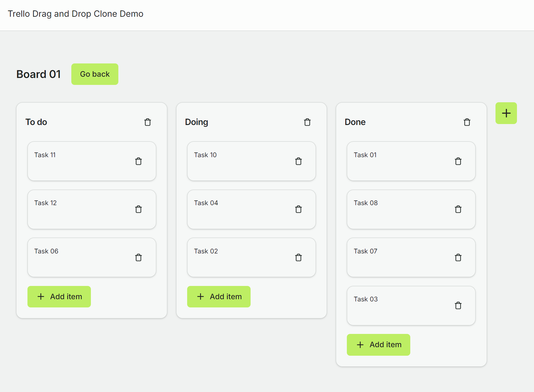
Task: Click the trash icon on Task 03
Action: tap(458, 306)
